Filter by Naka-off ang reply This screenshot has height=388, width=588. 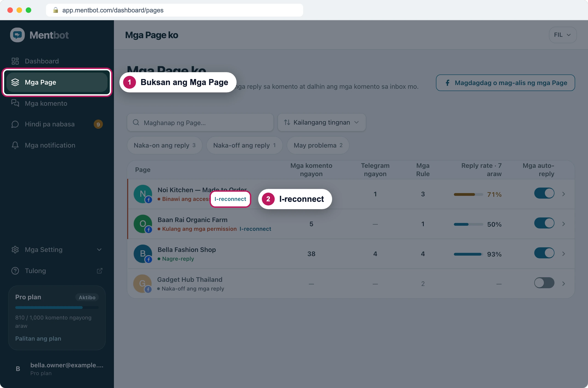tap(244, 145)
